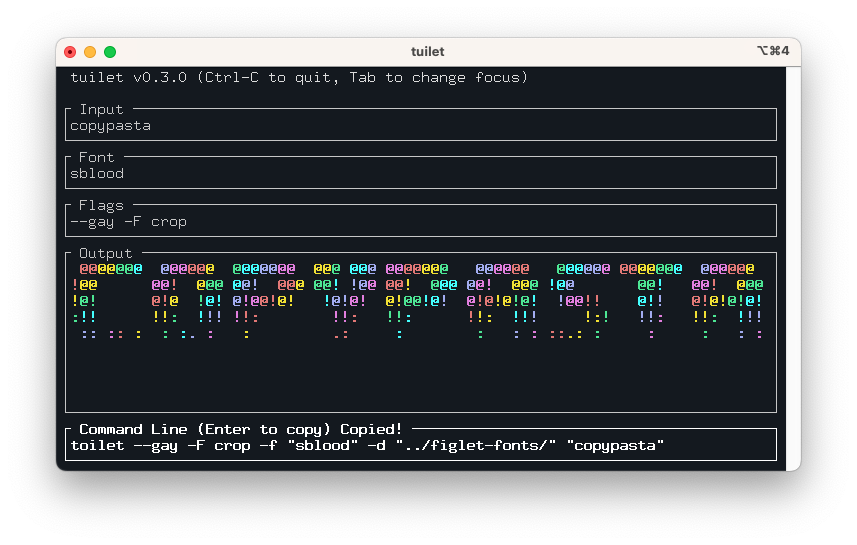Click the Flags panel label
The image size is (857, 545).
(101, 206)
